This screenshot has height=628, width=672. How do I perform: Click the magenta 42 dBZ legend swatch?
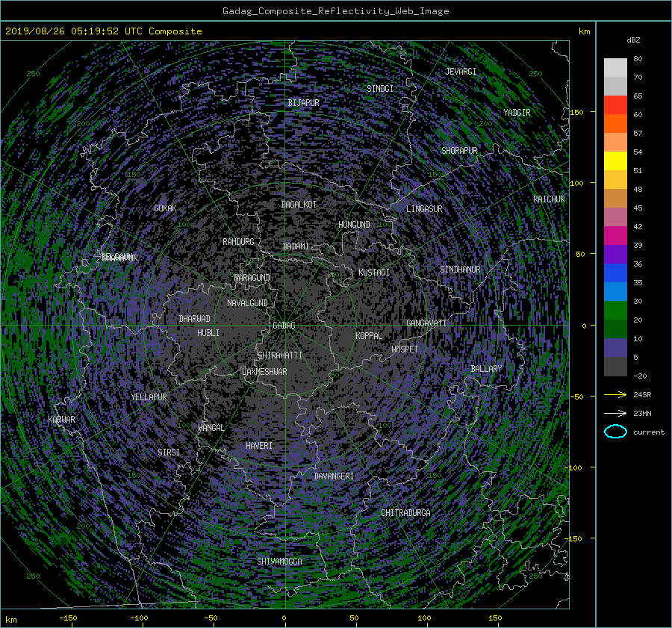(615, 236)
